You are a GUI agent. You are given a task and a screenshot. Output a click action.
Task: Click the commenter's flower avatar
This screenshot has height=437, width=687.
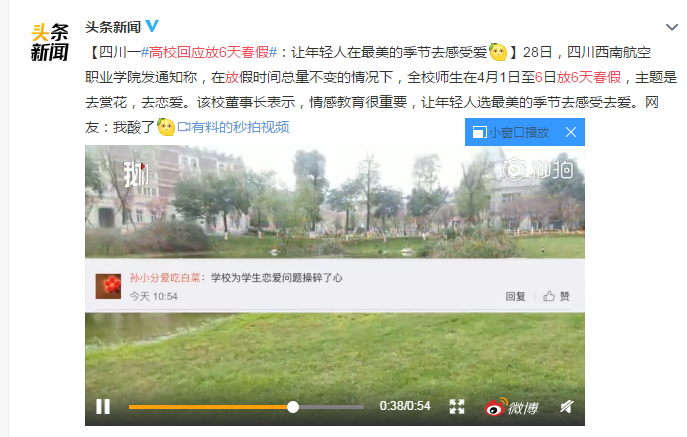108,287
